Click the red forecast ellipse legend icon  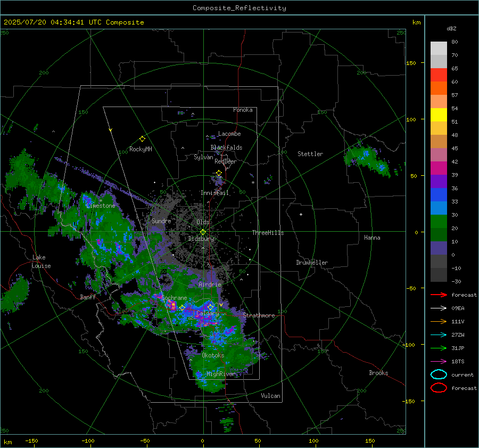click(439, 388)
